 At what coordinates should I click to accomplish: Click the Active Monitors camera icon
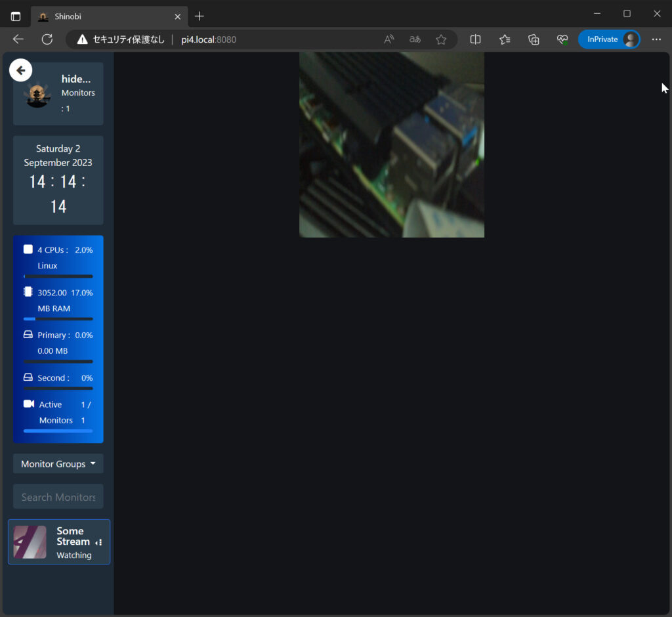(x=28, y=404)
